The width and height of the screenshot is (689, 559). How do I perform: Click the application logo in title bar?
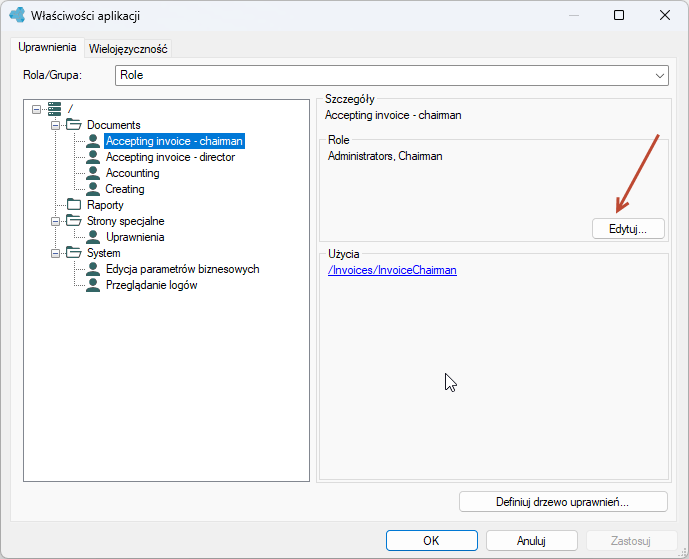point(17,15)
